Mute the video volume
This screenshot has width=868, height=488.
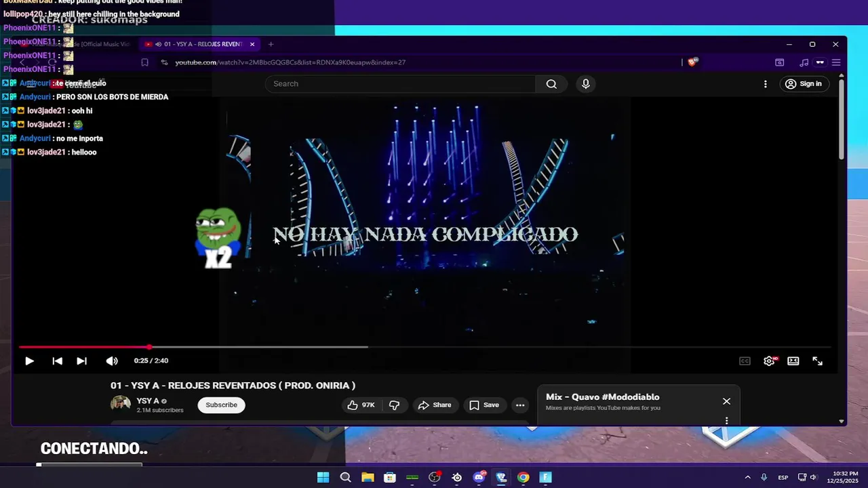[112, 361]
